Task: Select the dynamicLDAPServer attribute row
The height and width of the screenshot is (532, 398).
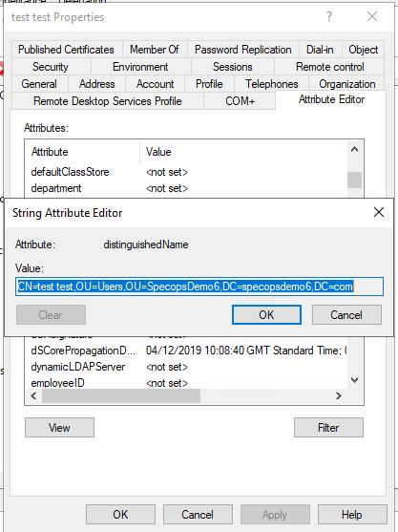Action: (x=186, y=367)
